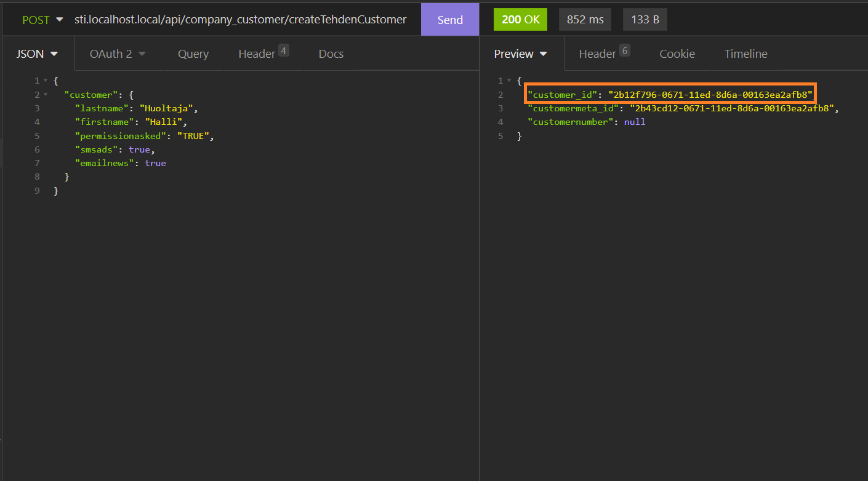Open the OAuth 2 auth dropdown

[x=118, y=54]
